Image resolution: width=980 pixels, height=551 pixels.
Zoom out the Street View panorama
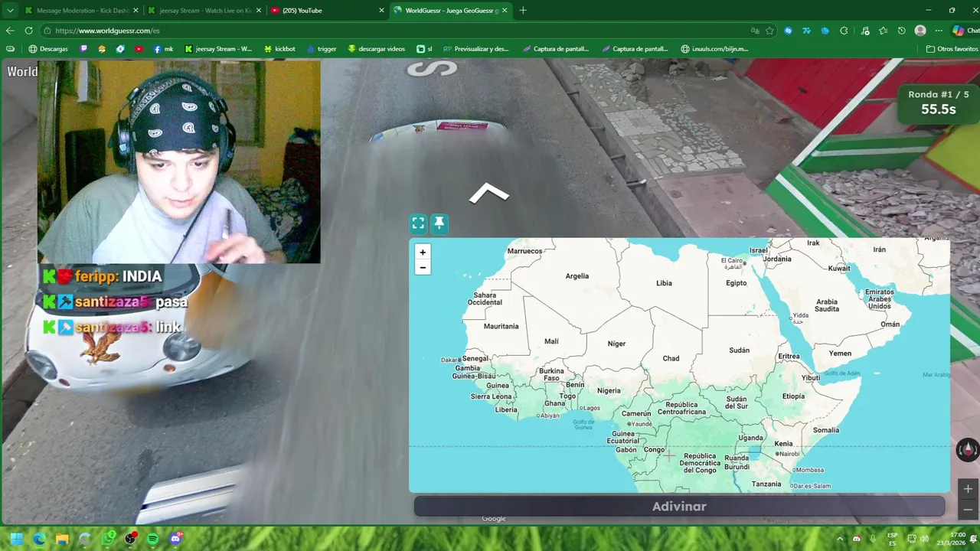[968, 510]
